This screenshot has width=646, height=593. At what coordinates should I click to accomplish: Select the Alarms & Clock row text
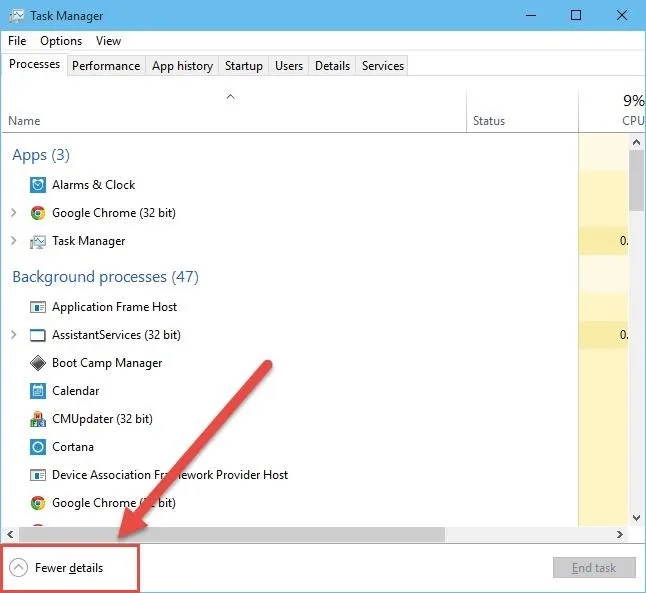point(94,185)
